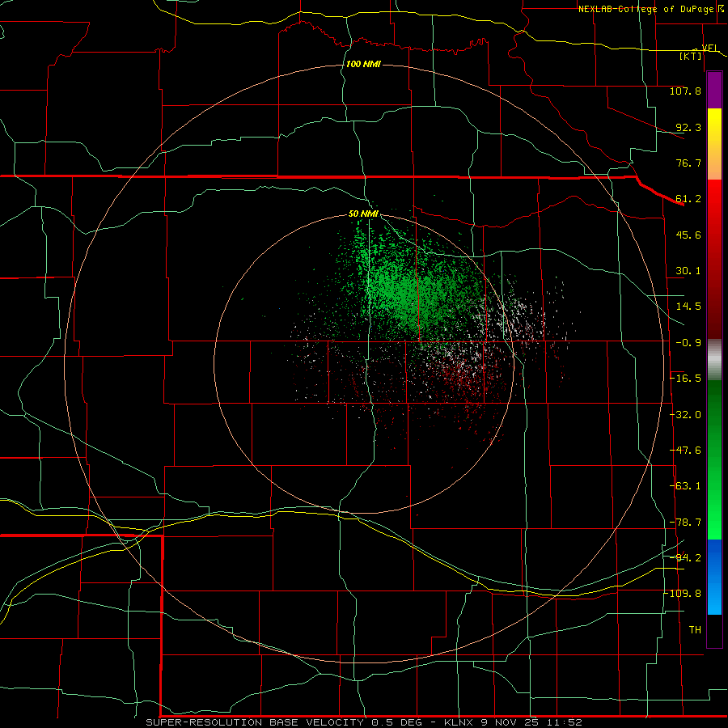The image size is (728, 728).
Task: Click the -78.7 velocity scale value
Action: [685, 523]
